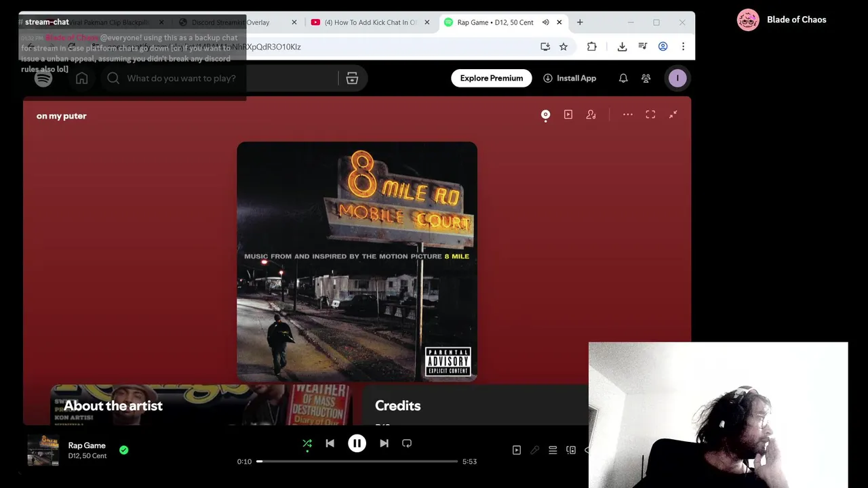Open the three-dots More options menu
Image resolution: width=868 pixels, height=488 pixels.
628,115
